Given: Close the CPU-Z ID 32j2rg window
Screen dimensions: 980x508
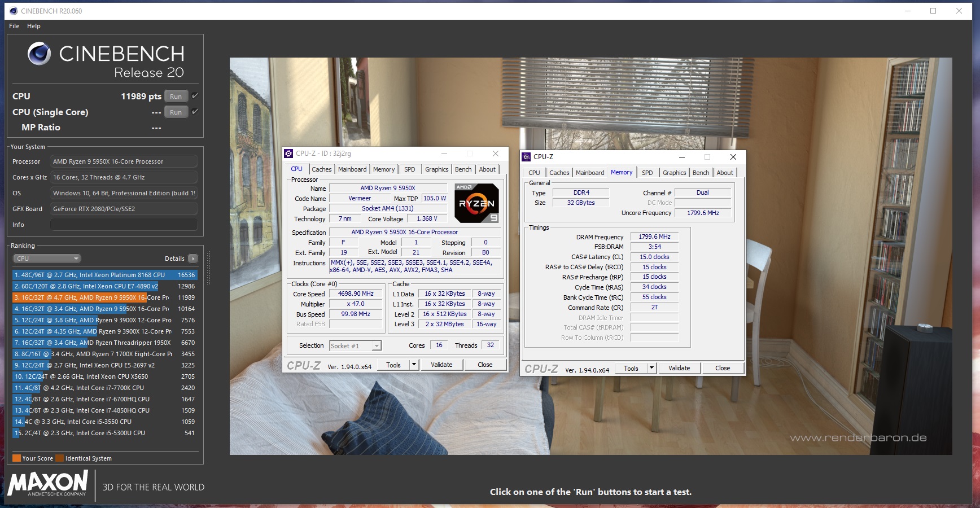Looking at the screenshot, I should pos(495,154).
